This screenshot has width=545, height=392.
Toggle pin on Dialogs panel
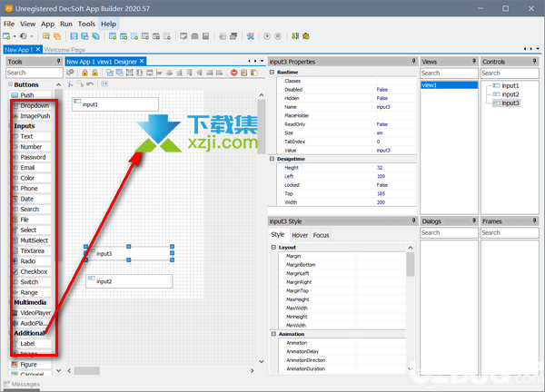474,220
